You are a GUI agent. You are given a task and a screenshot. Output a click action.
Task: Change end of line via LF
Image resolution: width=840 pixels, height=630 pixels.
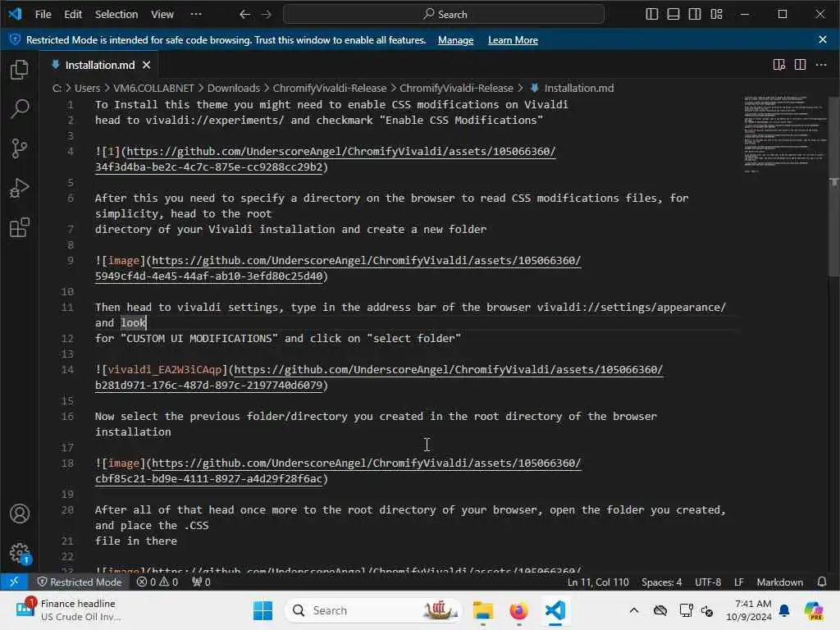tap(739, 582)
